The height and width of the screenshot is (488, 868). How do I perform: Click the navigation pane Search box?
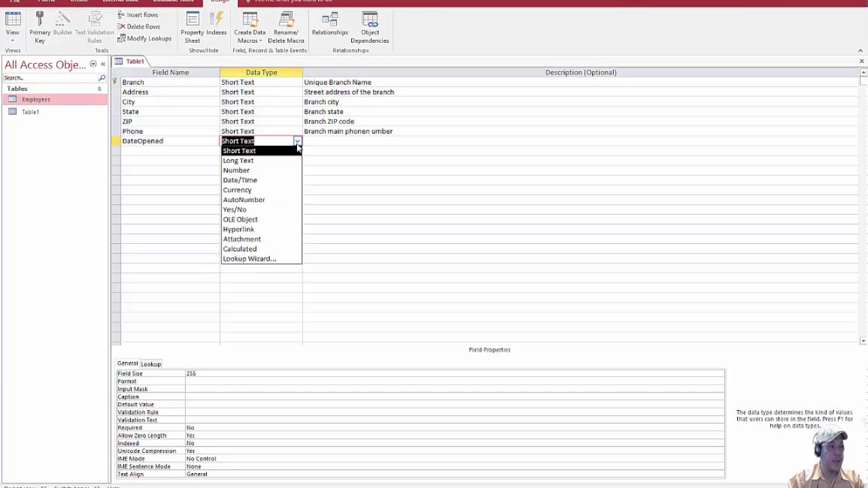point(50,78)
